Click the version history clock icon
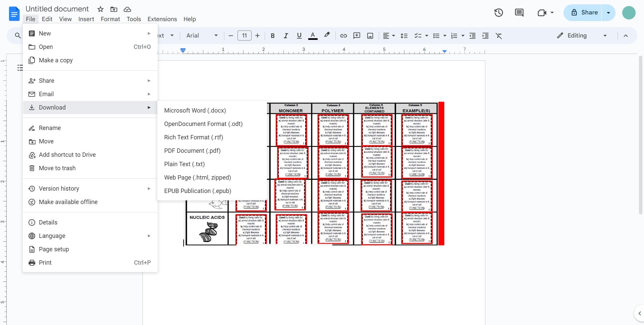644x325 pixels. click(498, 13)
